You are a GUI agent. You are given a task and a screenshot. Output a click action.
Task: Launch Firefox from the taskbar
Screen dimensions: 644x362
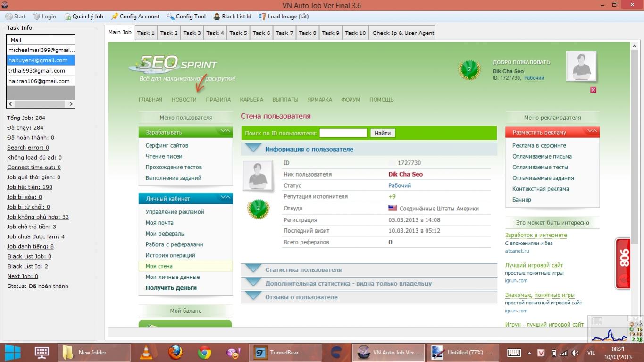pyautogui.click(x=176, y=352)
